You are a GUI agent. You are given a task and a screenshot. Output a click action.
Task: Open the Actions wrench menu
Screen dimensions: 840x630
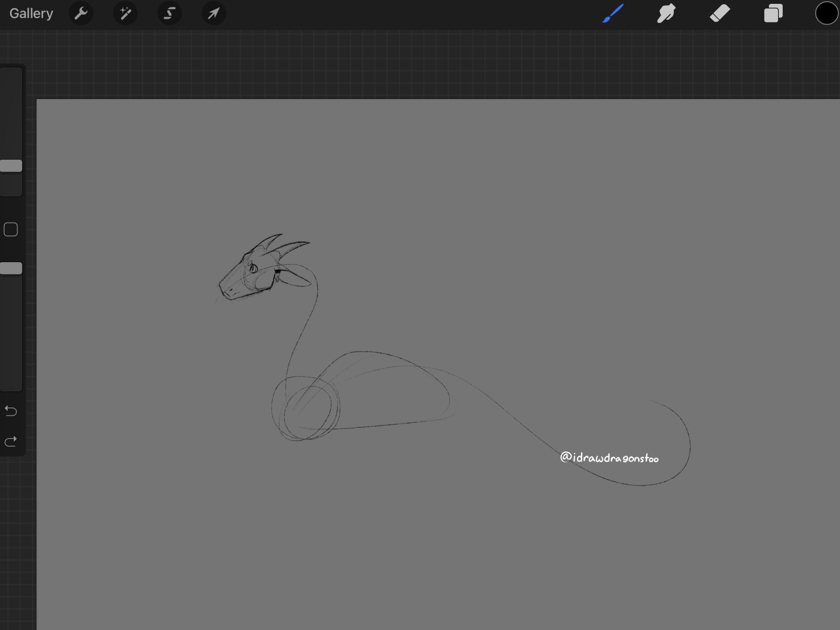coord(81,14)
